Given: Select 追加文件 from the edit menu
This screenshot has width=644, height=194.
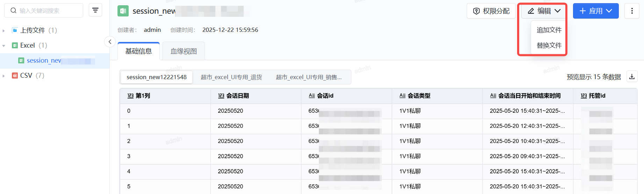Looking at the screenshot, I should [549, 30].
